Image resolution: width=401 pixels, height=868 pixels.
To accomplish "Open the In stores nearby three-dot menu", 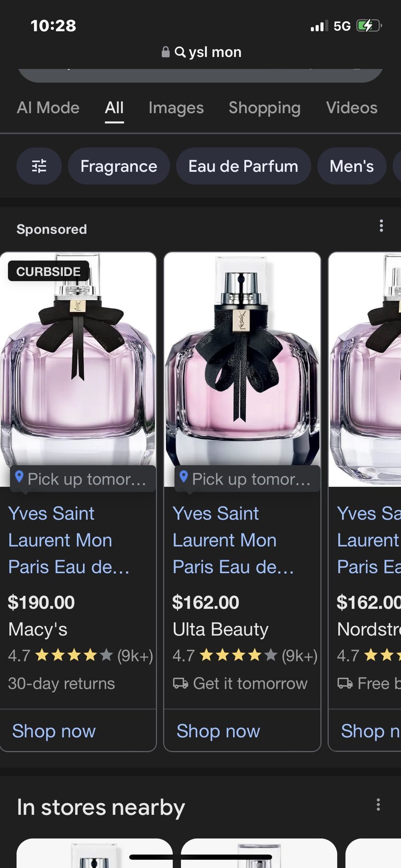I will tap(378, 804).
